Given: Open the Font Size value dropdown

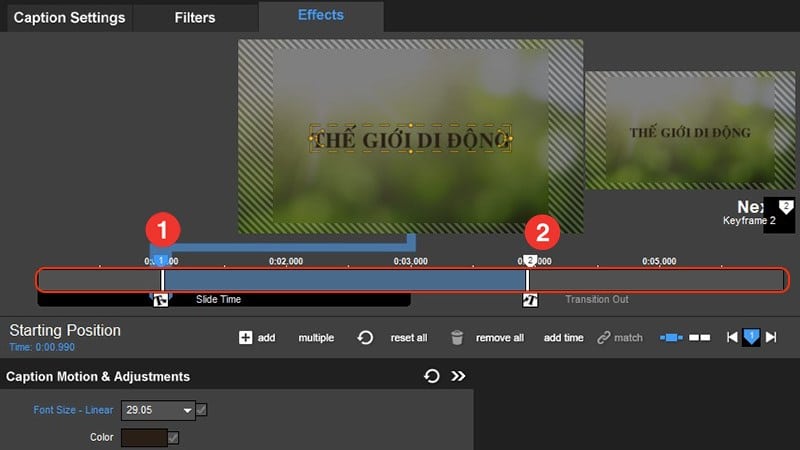Looking at the screenshot, I should (187, 410).
